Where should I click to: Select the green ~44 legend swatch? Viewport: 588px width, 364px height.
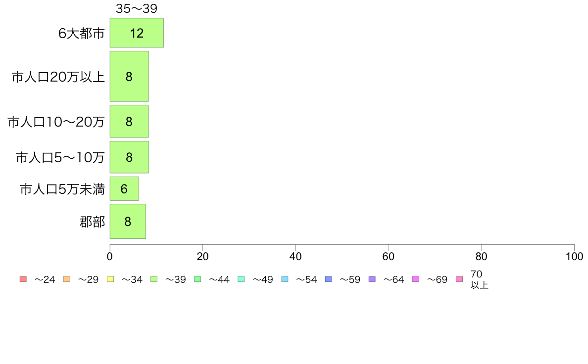[197, 279]
